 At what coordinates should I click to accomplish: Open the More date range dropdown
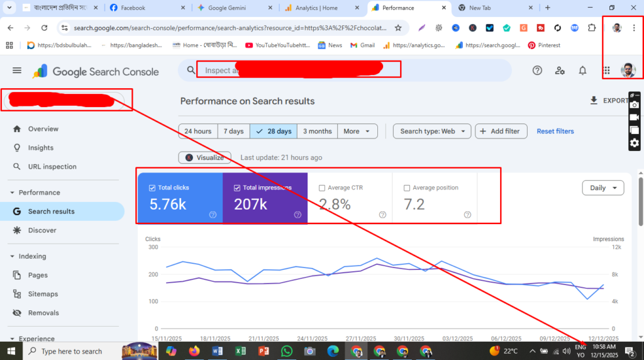[x=357, y=131]
